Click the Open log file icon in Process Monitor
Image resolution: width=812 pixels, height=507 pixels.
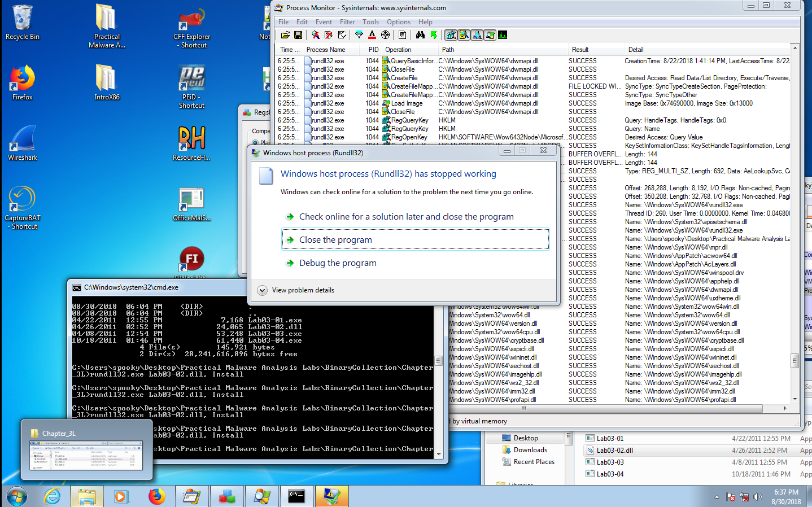[x=286, y=35]
